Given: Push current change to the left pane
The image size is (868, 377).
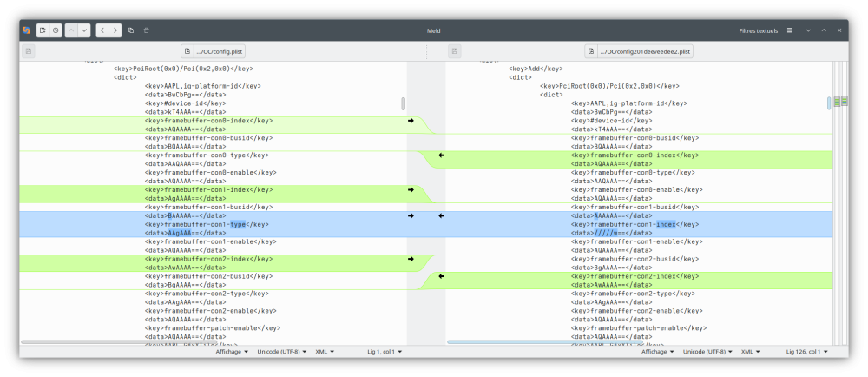Looking at the screenshot, I should pyautogui.click(x=102, y=30).
